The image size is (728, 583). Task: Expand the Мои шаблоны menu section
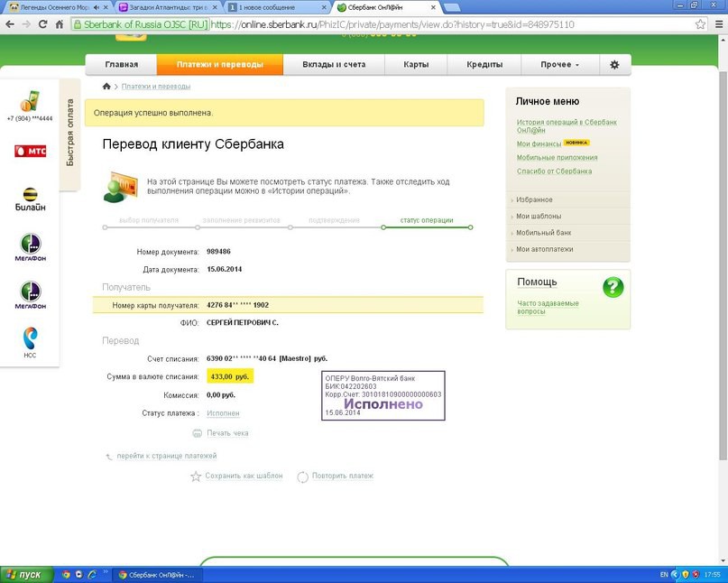pos(539,217)
